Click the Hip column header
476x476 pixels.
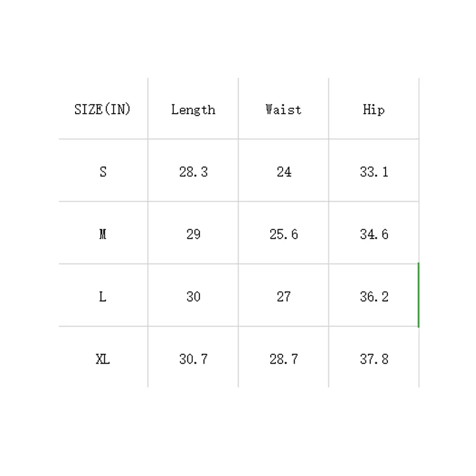tap(374, 109)
